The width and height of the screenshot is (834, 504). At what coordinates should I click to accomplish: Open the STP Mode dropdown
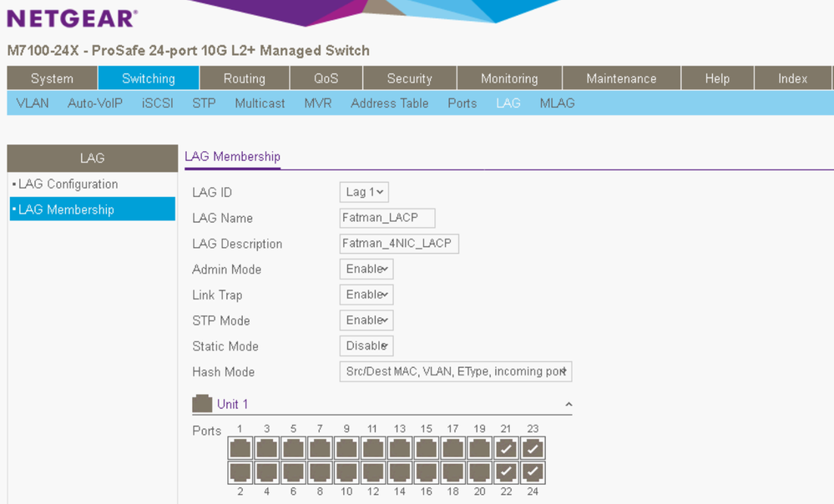tap(366, 320)
